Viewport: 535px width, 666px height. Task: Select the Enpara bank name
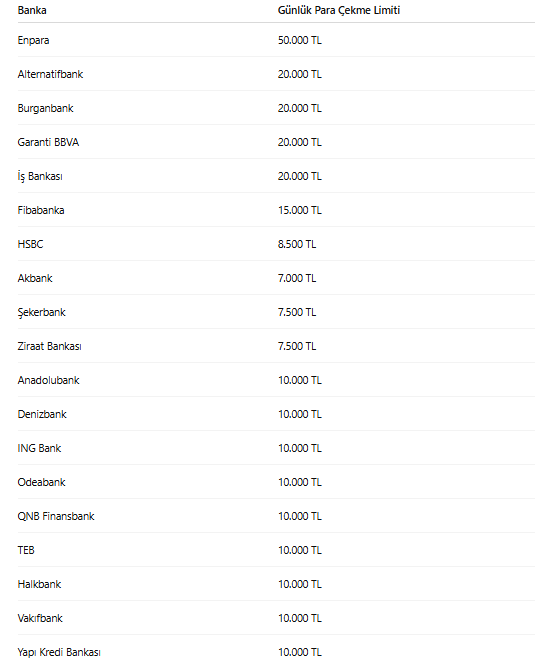tap(33, 40)
